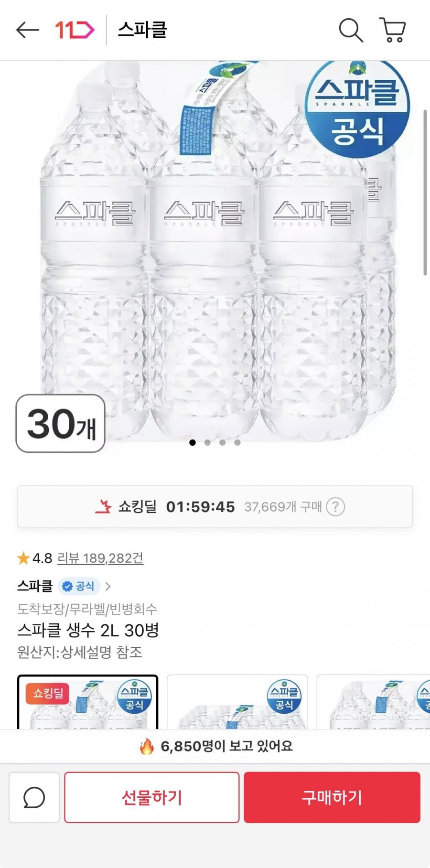
Task: Open the chat inquiry speech bubble
Action: pos(34,797)
